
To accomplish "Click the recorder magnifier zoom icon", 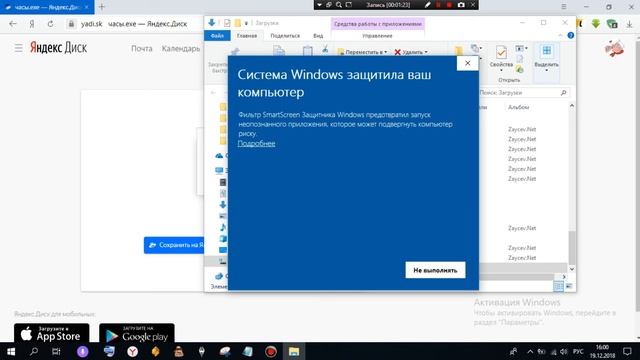I will (339, 5).
